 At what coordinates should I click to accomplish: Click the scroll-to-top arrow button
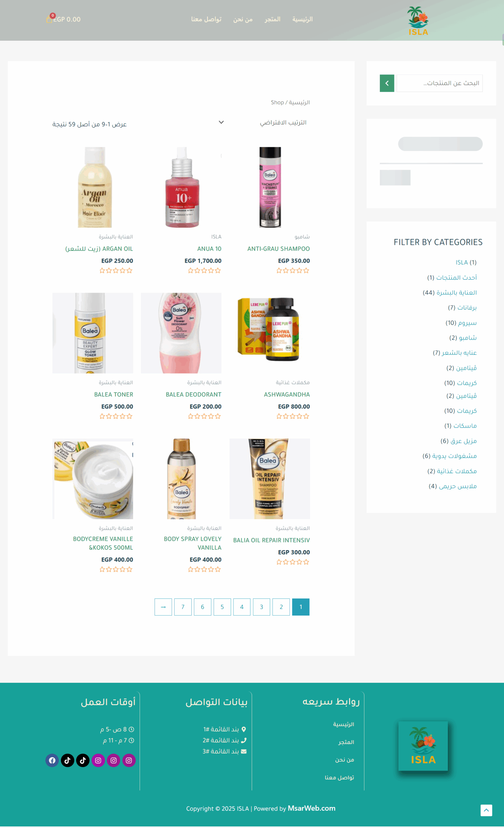(x=486, y=810)
